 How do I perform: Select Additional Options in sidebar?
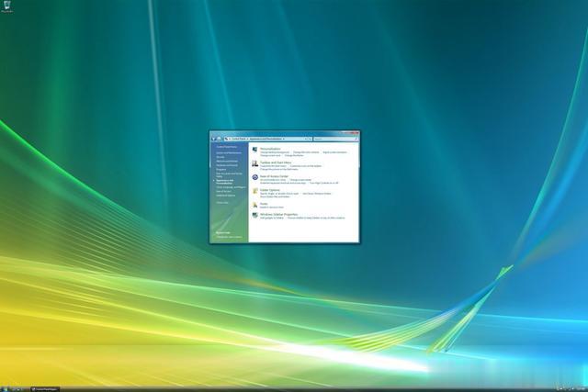coord(226,196)
